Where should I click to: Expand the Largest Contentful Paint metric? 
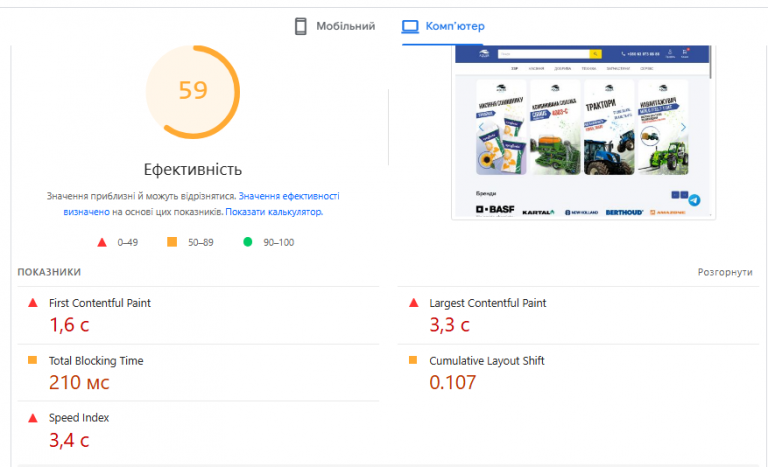[x=487, y=303]
